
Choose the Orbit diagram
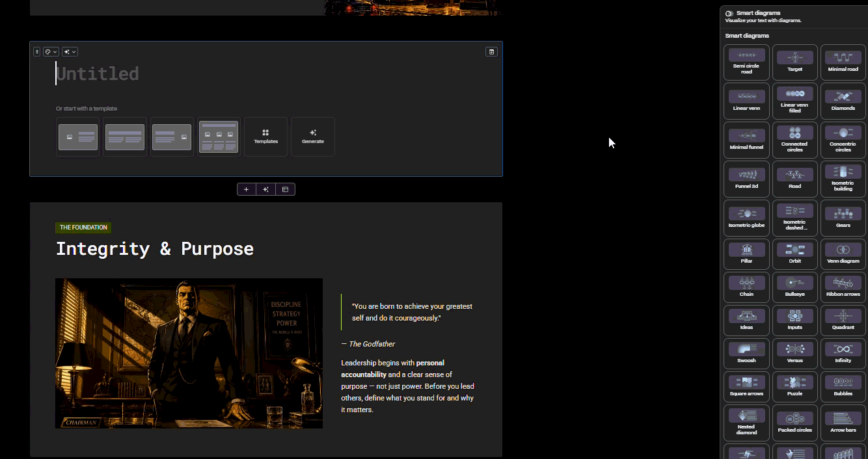[x=794, y=254]
